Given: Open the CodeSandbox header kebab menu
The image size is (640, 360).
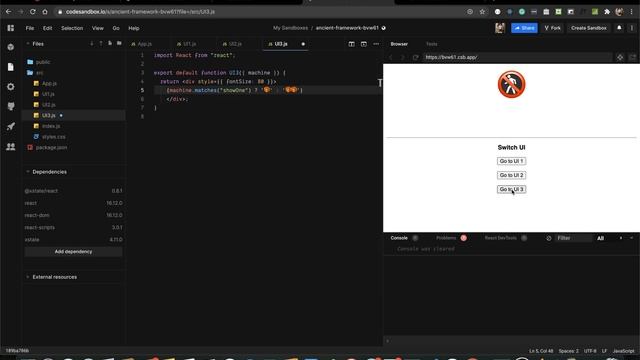Looking at the screenshot, I should coord(632,28).
